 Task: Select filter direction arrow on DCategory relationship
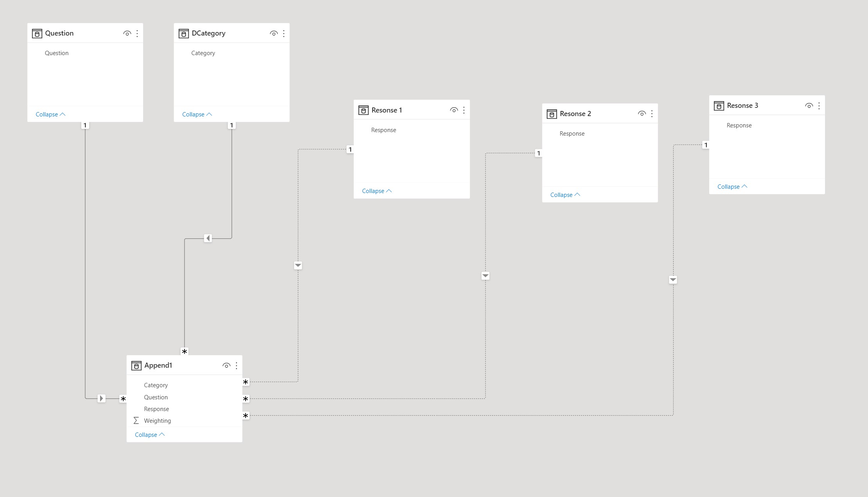pyautogui.click(x=208, y=238)
